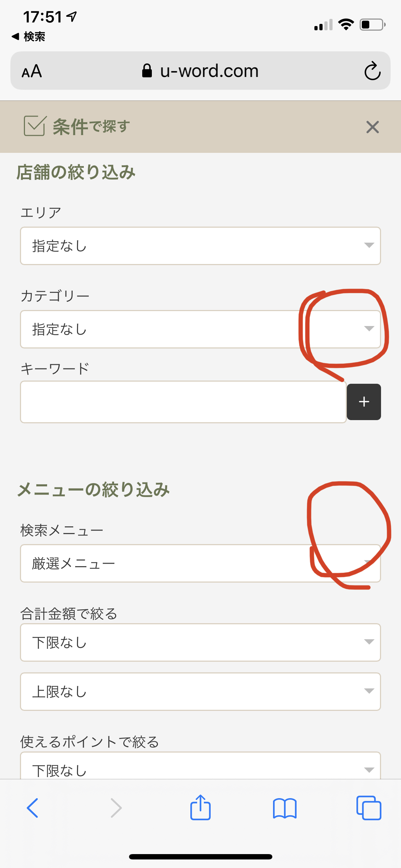Tap the lock icon in address bar
401x868 pixels.
click(147, 71)
